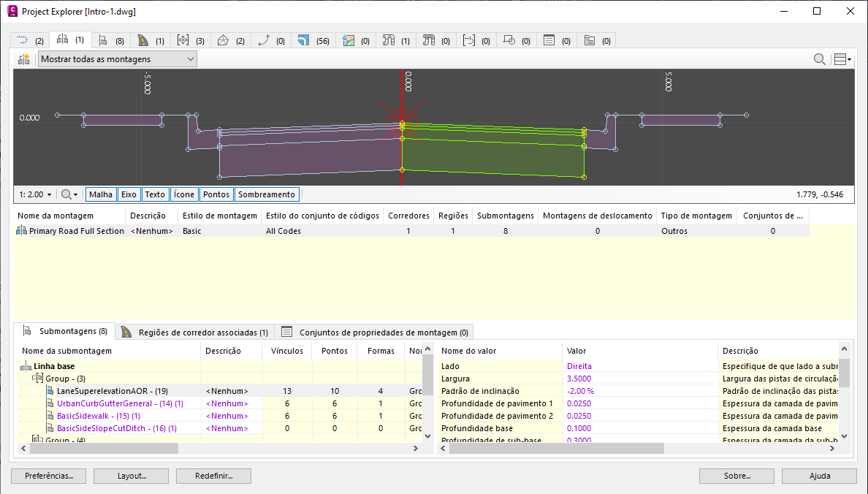Click the magnifier search icon at top right

pos(820,59)
